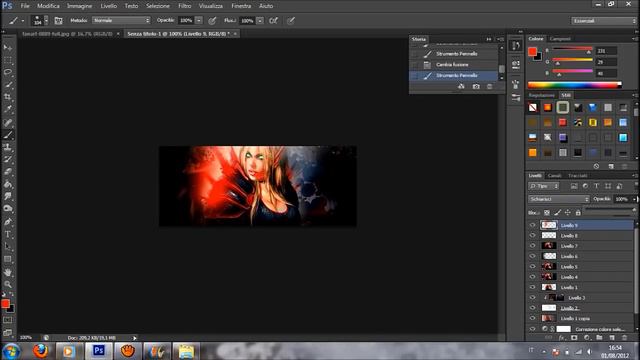Viewport: 640px width, 360px height.
Task: Open tool preset picker arrow beside brush icon
Action: (23, 20)
